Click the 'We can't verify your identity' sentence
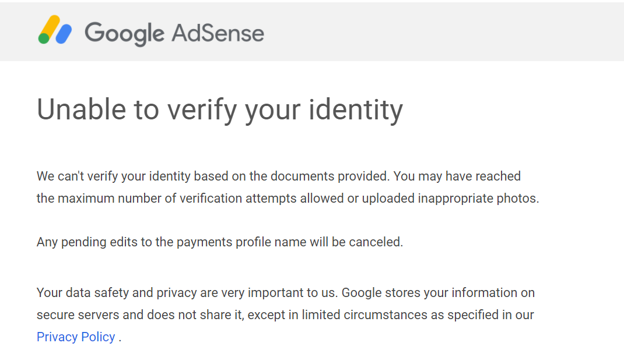 click(213, 176)
